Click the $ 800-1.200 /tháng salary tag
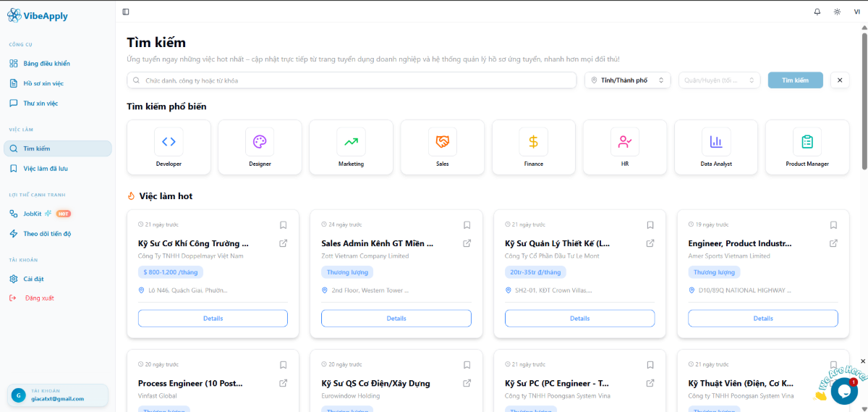 click(171, 272)
